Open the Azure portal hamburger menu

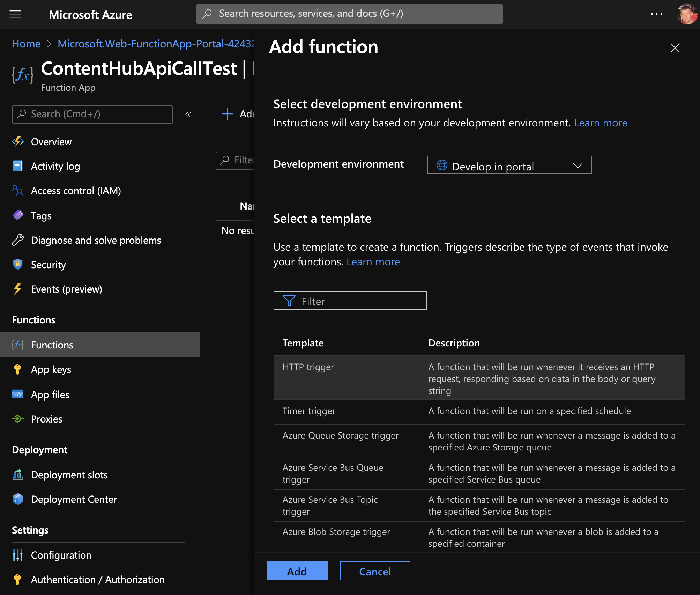click(x=15, y=14)
